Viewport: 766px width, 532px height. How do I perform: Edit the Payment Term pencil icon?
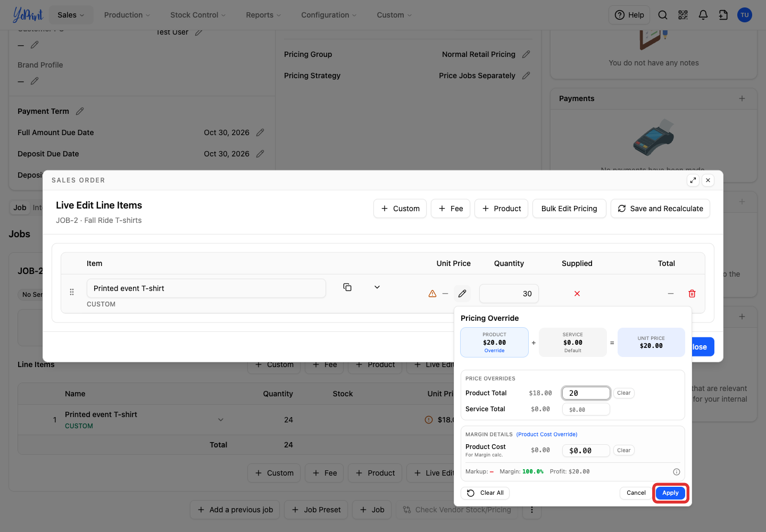coord(80,111)
